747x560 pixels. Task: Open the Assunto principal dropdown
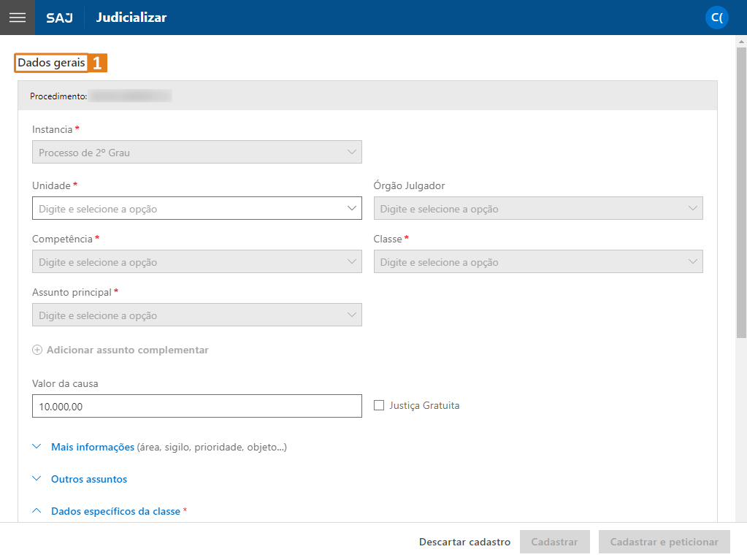click(196, 315)
